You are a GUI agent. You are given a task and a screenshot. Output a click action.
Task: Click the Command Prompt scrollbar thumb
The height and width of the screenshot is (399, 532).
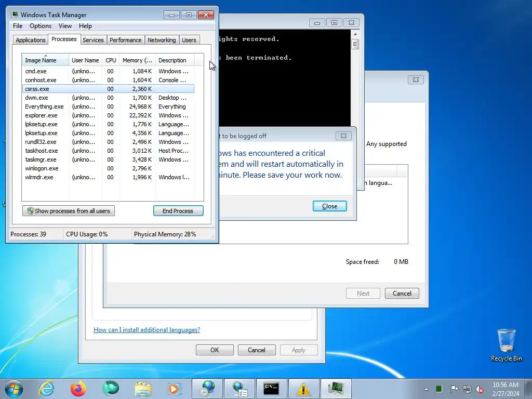[355, 44]
